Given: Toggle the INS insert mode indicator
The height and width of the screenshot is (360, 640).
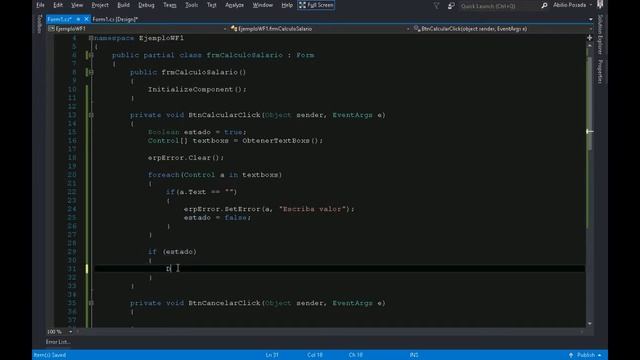Looking at the screenshot, I should (414, 355).
